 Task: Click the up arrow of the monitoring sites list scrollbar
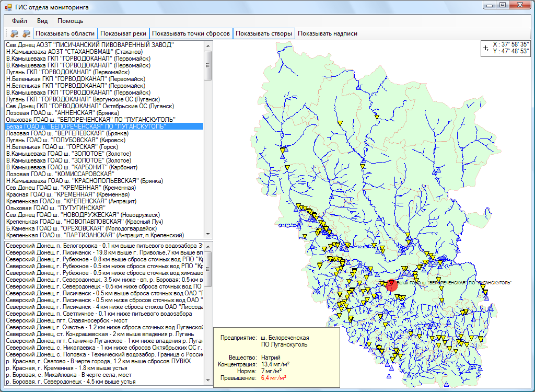pyautogui.click(x=208, y=246)
